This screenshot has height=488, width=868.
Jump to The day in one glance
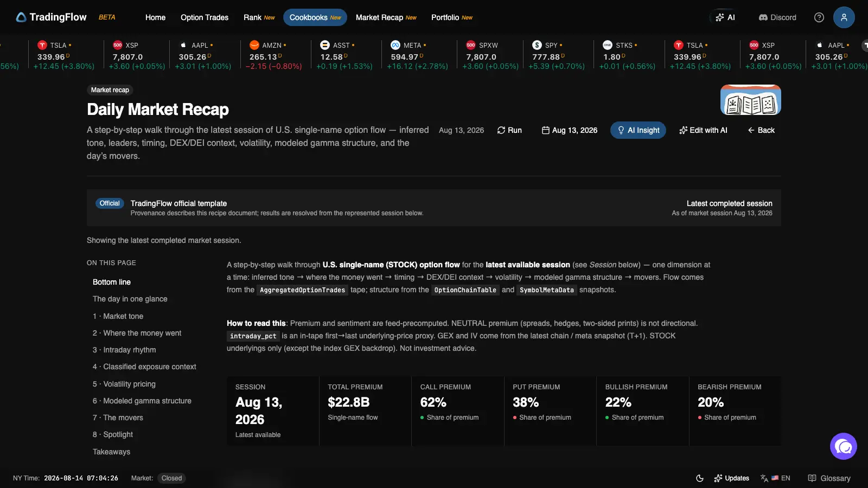coord(130,299)
